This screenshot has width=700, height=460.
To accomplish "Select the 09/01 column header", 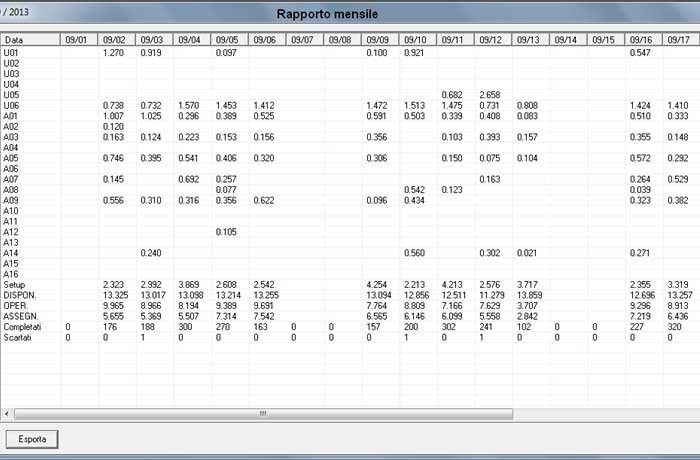I will coord(79,40).
